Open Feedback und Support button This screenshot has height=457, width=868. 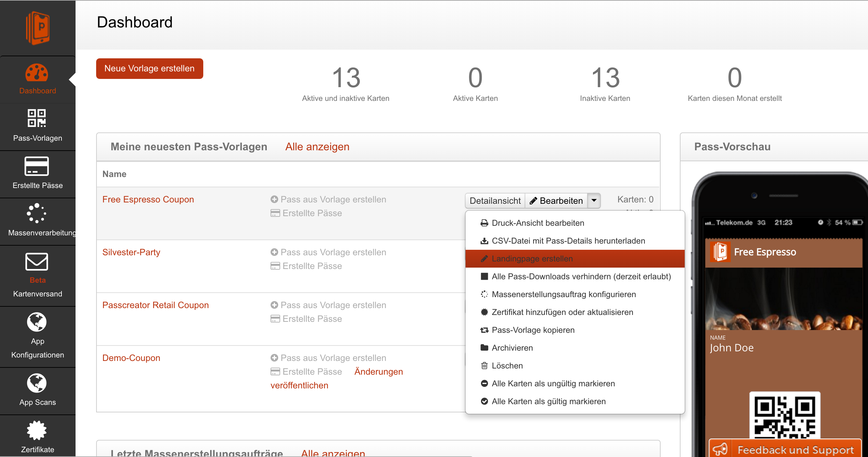pos(785,449)
